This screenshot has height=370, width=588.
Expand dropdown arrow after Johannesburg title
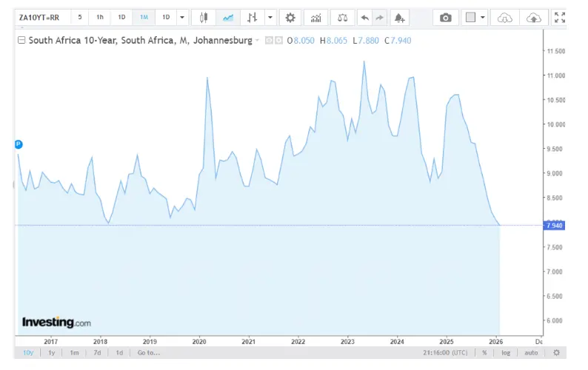pos(257,40)
